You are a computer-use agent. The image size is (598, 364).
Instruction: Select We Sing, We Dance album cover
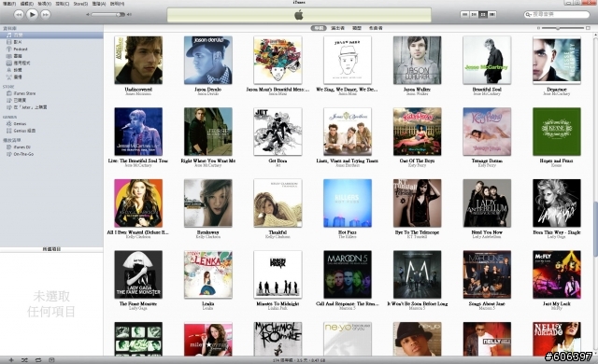pyautogui.click(x=348, y=60)
